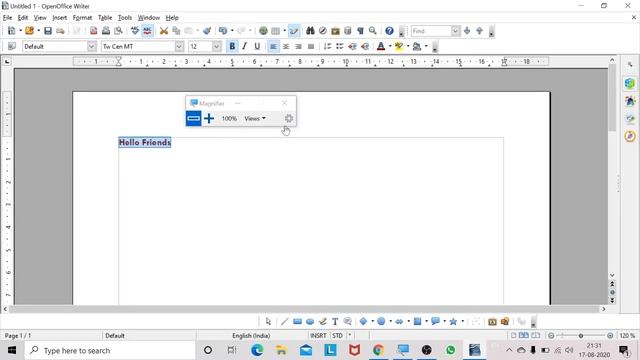Expand the font size 12 dropdown
The width and height of the screenshot is (640, 360).
[x=217, y=47]
